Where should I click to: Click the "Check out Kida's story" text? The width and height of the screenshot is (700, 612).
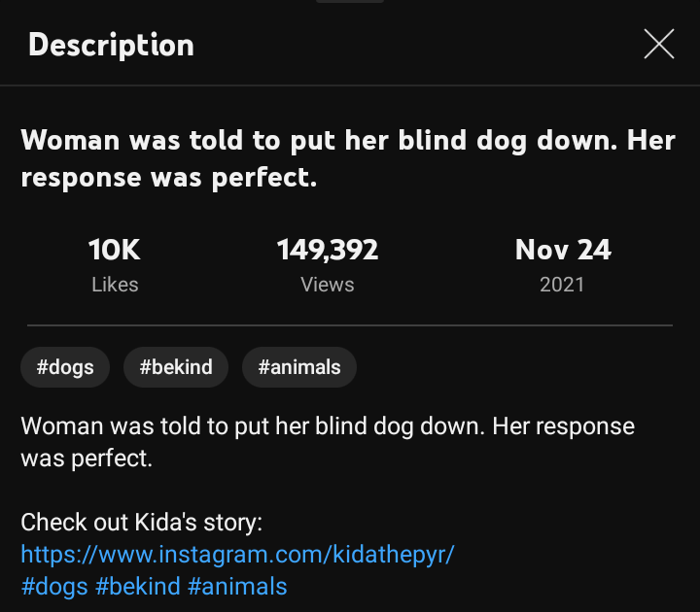click(141, 523)
